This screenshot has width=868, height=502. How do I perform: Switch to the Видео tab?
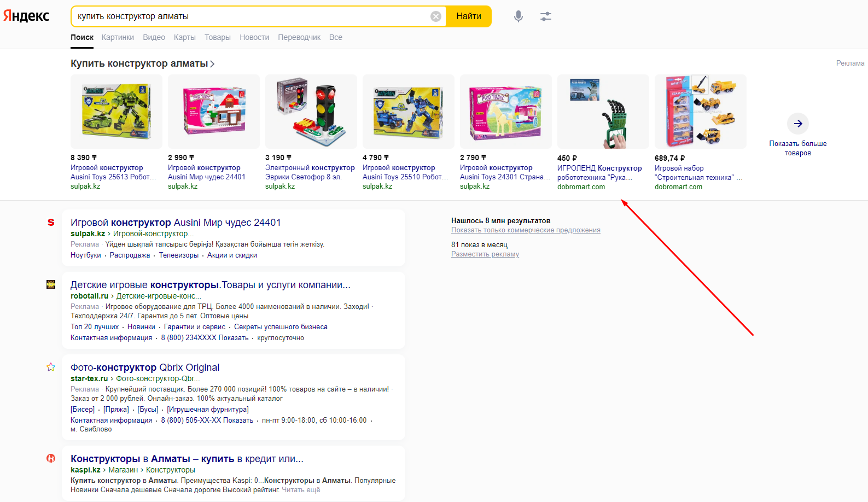(x=154, y=37)
